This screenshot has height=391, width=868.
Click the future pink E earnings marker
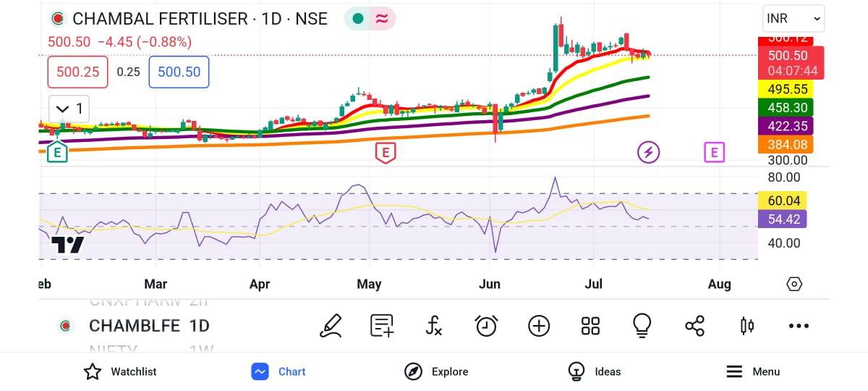(714, 152)
